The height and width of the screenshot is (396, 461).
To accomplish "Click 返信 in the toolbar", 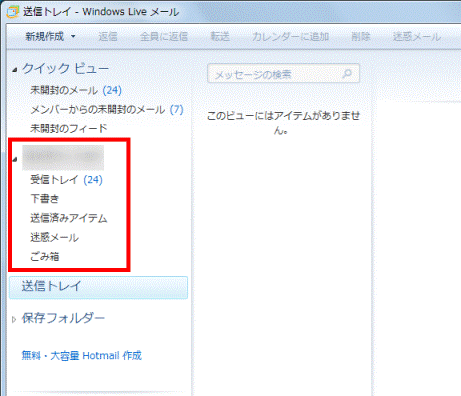I will point(108,36).
